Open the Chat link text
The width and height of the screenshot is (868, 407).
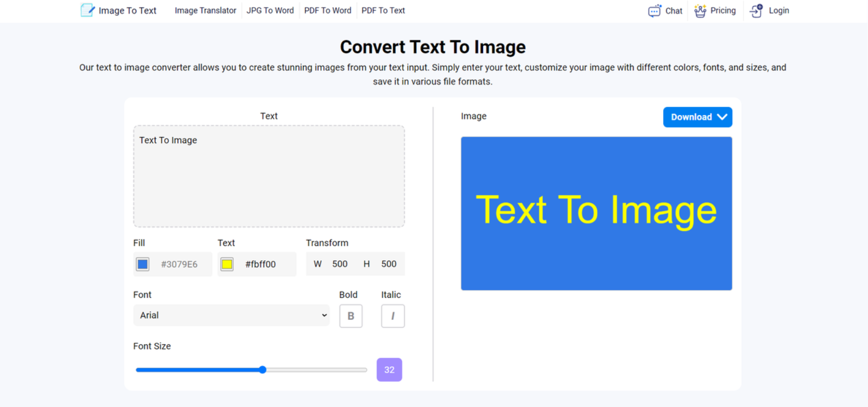click(x=674, y=11)
